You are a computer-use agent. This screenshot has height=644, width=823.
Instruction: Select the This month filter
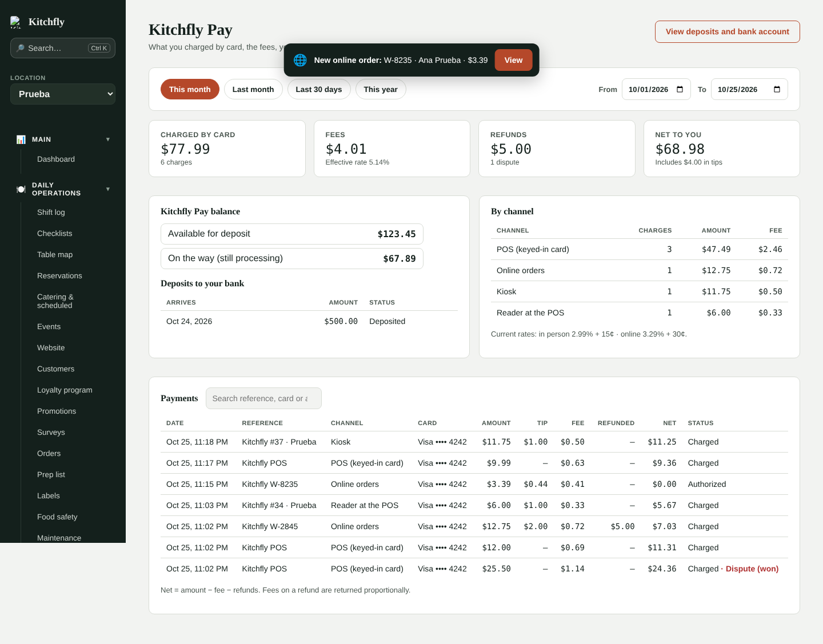coord(190,89)
